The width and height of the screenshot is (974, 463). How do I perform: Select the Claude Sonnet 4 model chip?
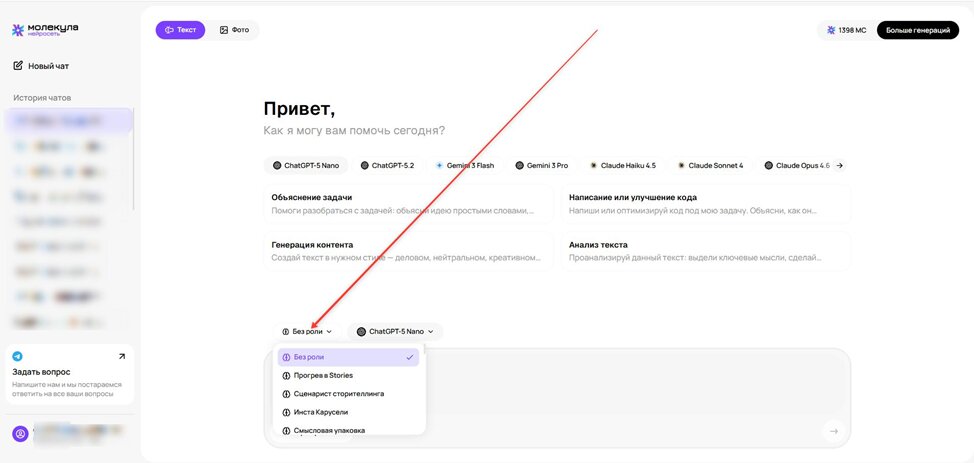[710, 165]
